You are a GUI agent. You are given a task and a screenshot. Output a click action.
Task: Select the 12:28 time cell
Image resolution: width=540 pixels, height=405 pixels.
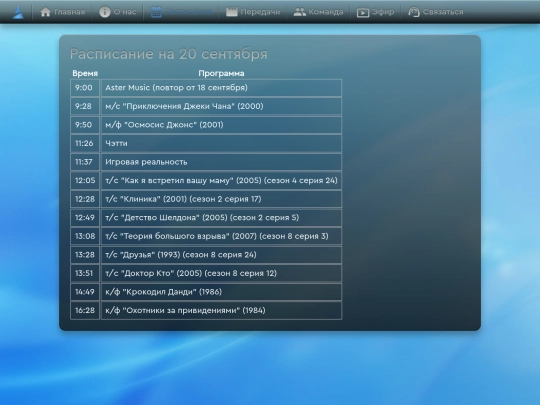[85, 199]
